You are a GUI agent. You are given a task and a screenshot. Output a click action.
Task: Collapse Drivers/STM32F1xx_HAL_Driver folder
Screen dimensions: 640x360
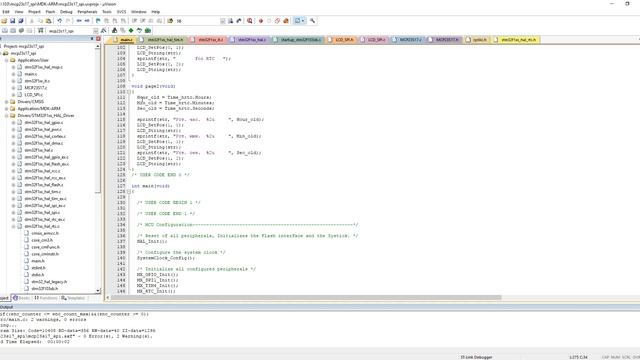pos(7,116)
